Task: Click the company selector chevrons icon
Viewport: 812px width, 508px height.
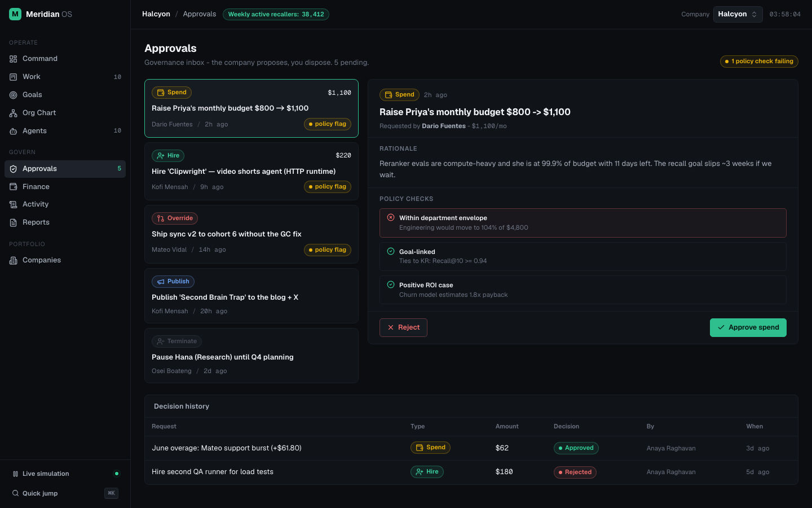Action: pos(754,14)
